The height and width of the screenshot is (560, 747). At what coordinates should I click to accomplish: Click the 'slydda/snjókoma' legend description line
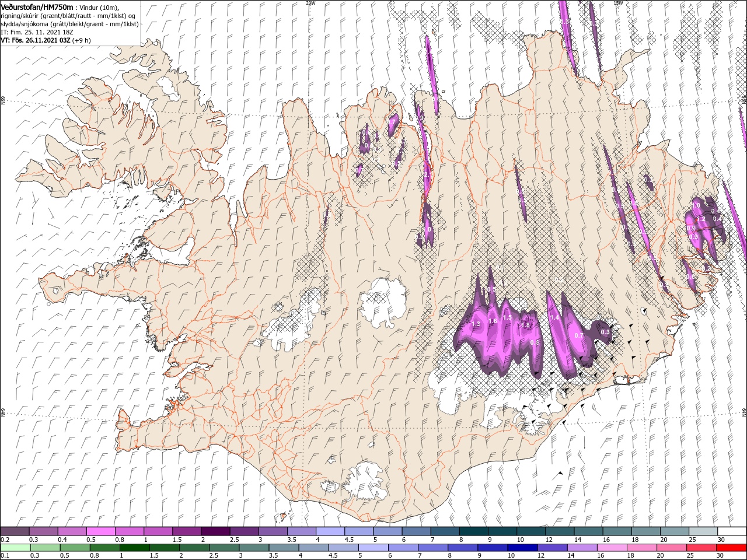click(70, 24)
